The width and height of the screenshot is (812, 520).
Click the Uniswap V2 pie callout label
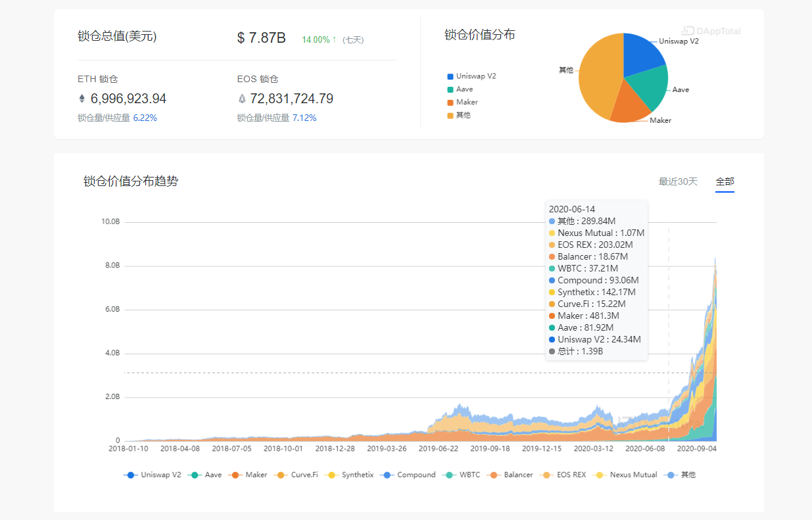pos(679,41)
